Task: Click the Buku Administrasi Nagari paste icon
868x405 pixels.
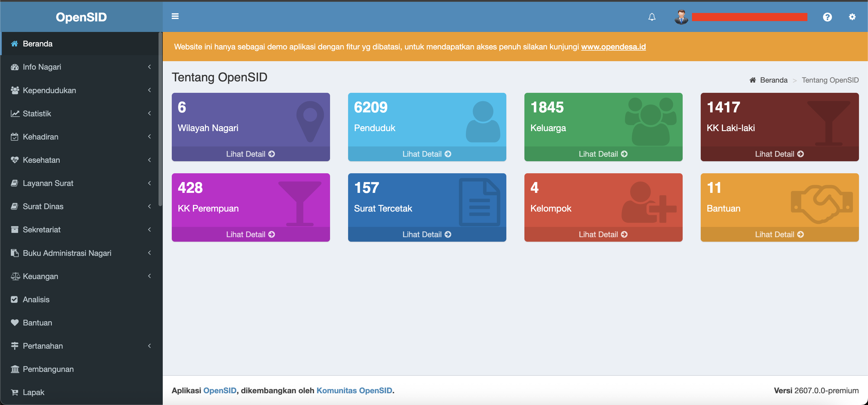Action: tap(14, 253)
